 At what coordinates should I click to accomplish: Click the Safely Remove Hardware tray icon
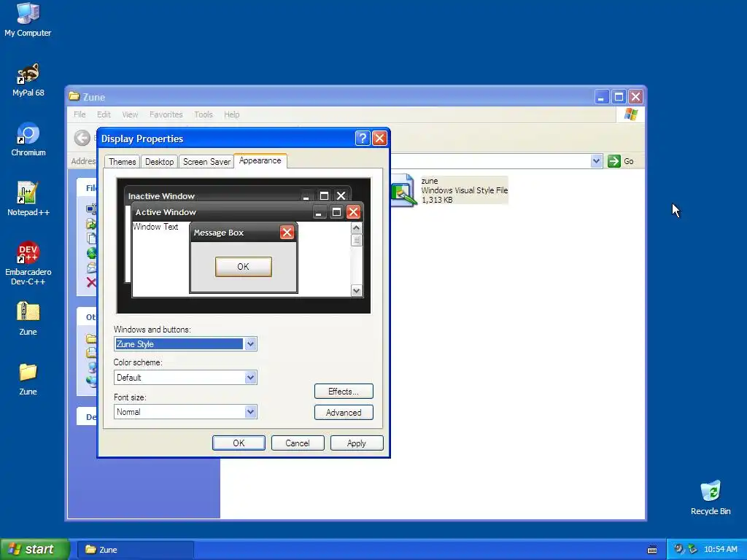coord(692,549)
